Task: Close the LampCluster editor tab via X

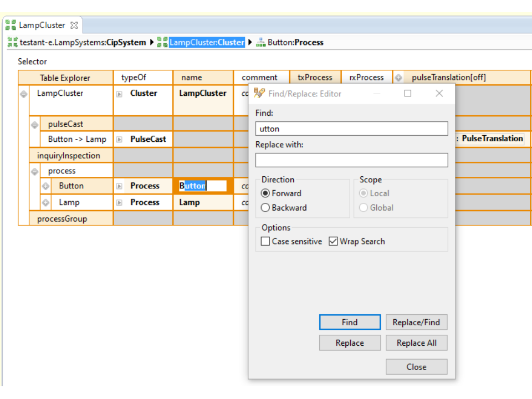Action: [74, 25]
